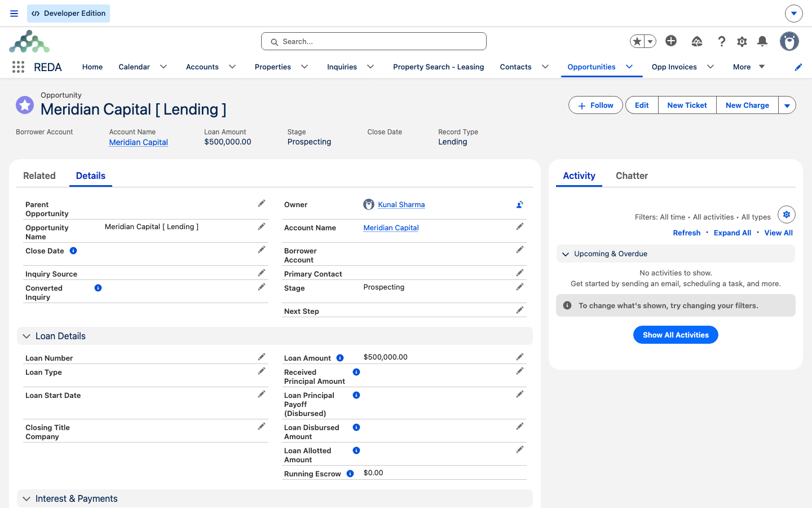Edit the Next Step field pencil

pos(520,310)
